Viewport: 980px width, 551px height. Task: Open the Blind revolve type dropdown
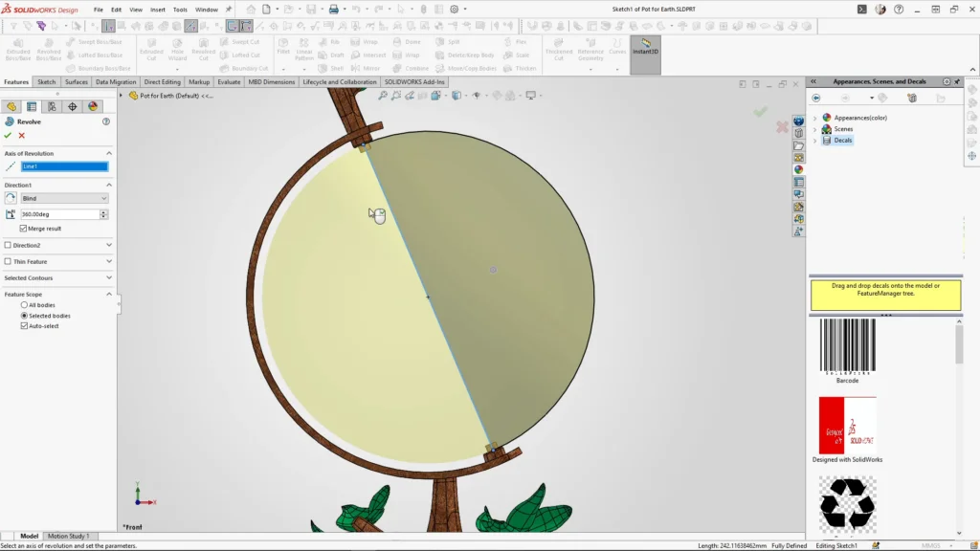(x=64, y=199)
